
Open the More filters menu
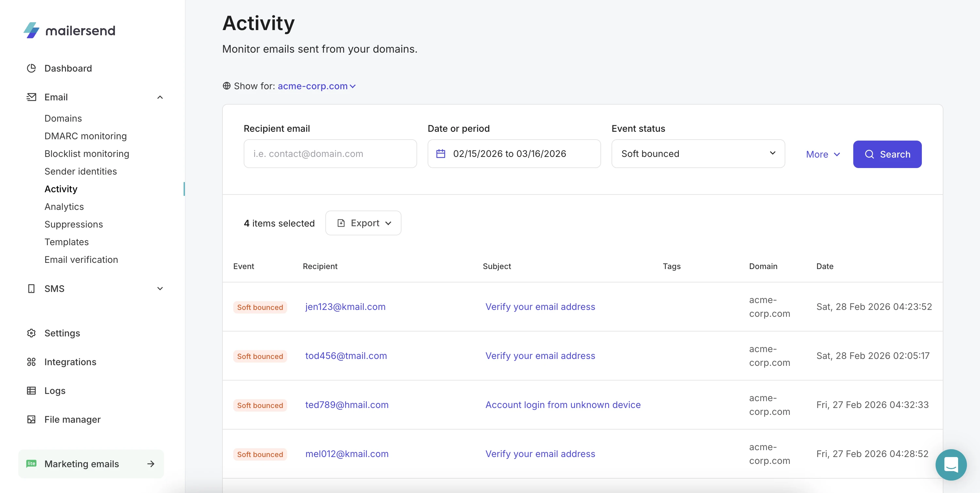click(822, 154)
